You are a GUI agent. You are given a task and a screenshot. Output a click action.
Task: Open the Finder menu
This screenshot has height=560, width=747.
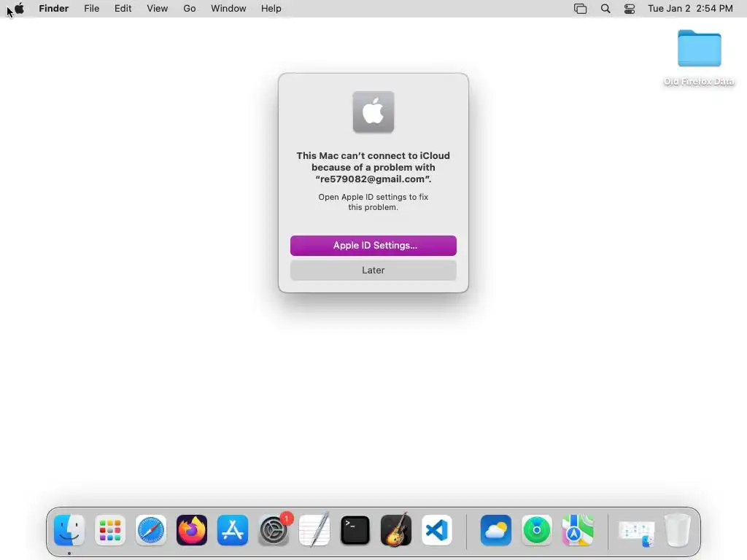(54, 9)
